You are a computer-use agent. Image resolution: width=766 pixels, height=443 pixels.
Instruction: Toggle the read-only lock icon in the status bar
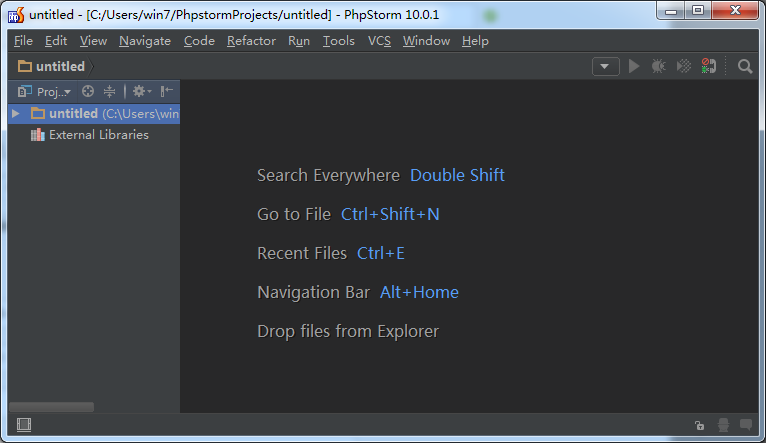coord(700,425)
